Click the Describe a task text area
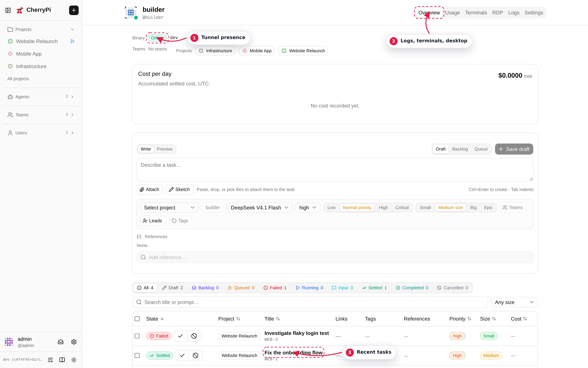 point(335,170)
